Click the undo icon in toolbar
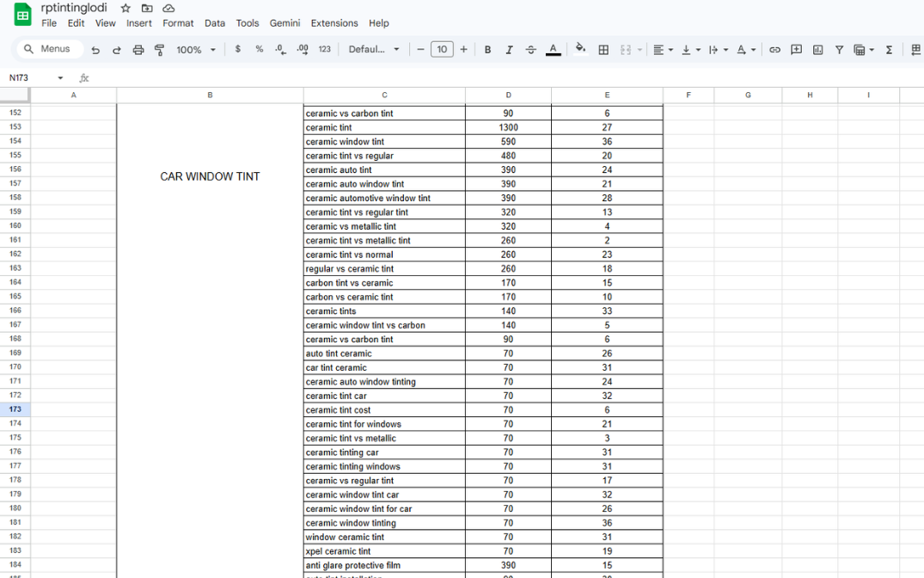The height and width of the screenshot is (578, 924). click(95, 50)
